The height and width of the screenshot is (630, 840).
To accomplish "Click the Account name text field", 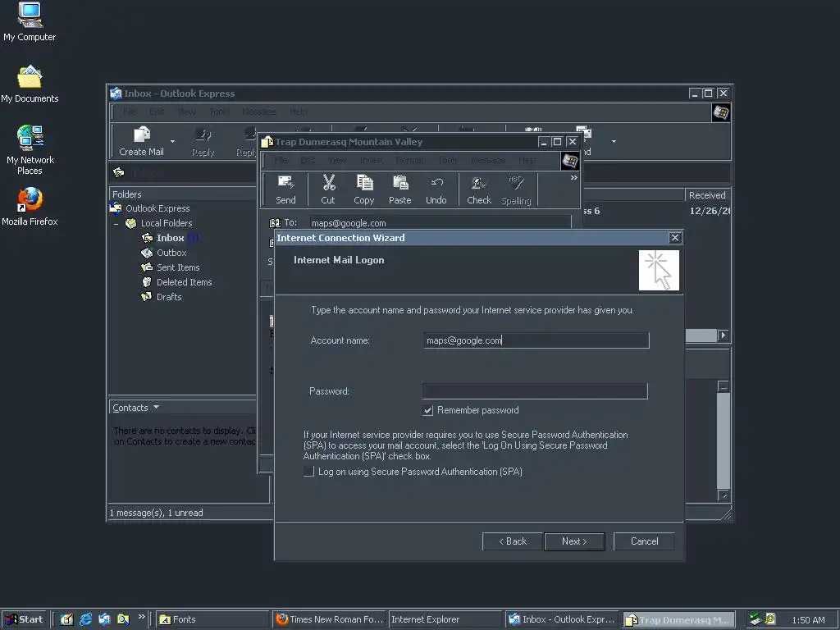I will tap(536, 340).
